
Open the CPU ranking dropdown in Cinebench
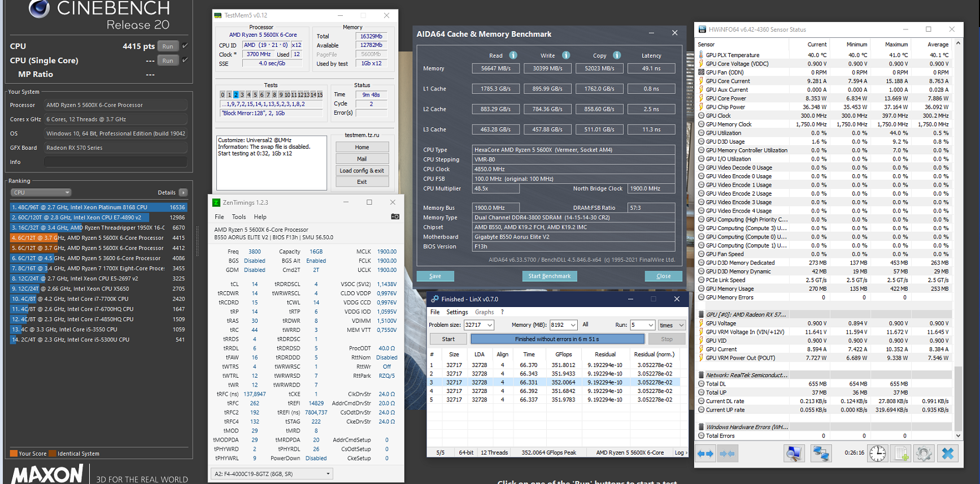(41, 192)
